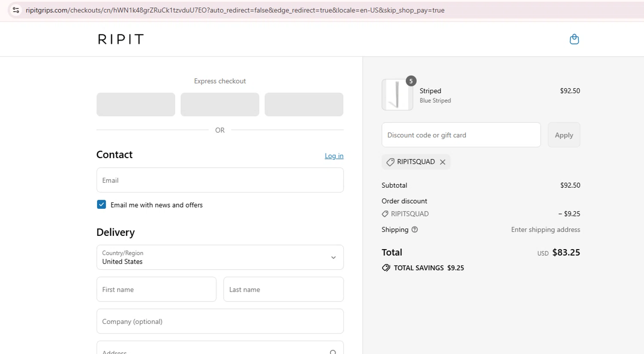This screenshot has width=644, height=354.
Task: Click the Total amount $83.25
Action: pos(566,253)
